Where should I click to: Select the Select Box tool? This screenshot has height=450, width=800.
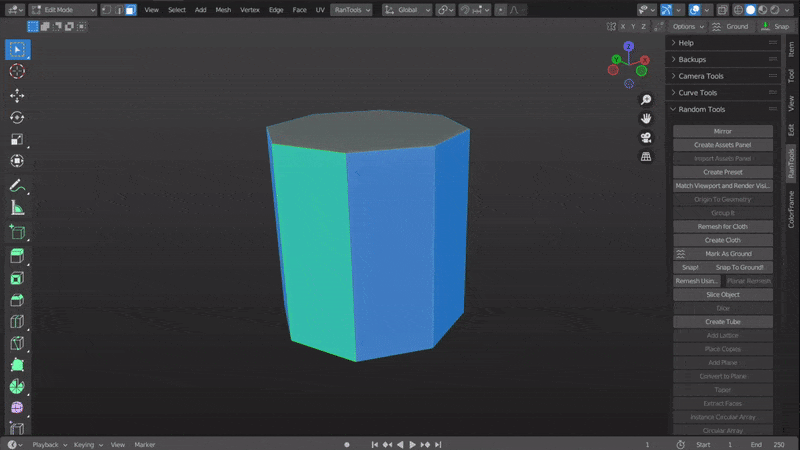coord(17,49)
